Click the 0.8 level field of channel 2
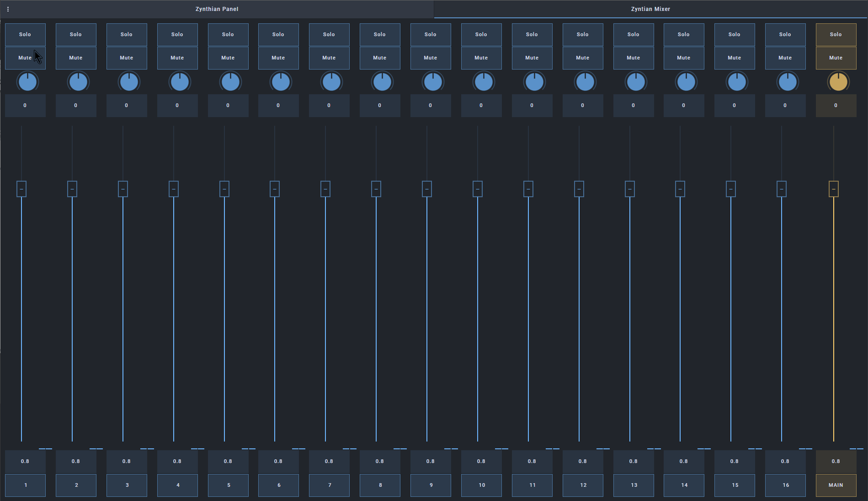Viewport: 868px width, 501px height. coord(76,462)
